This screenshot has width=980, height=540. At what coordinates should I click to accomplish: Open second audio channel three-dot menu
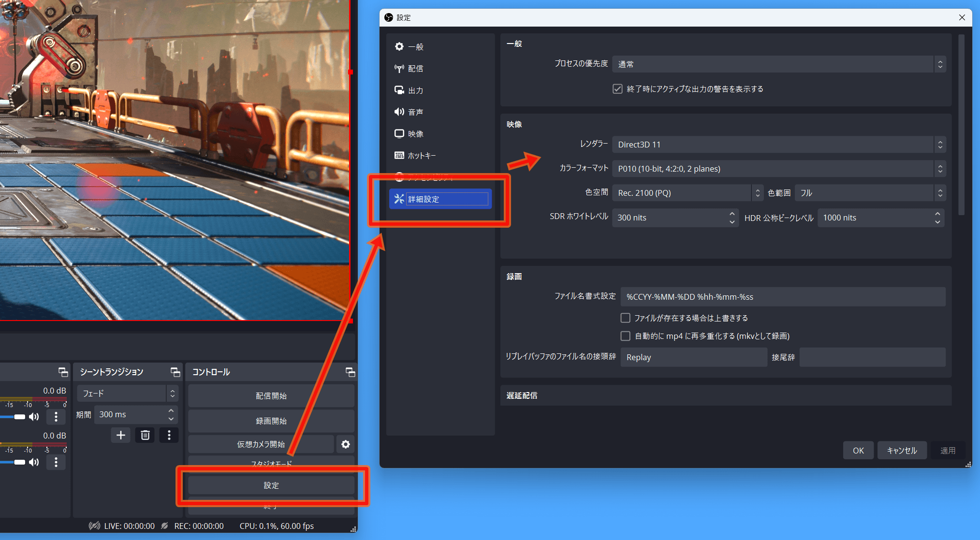[x=56, y=462]
